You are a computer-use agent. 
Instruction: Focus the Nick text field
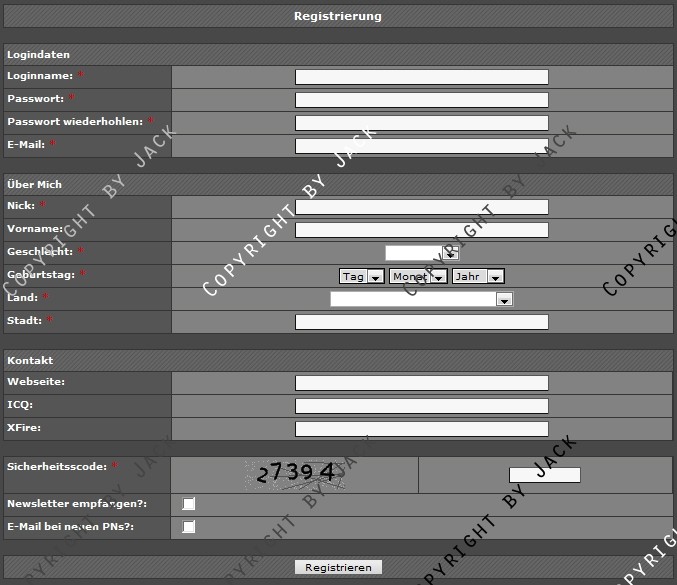point(422,207)
